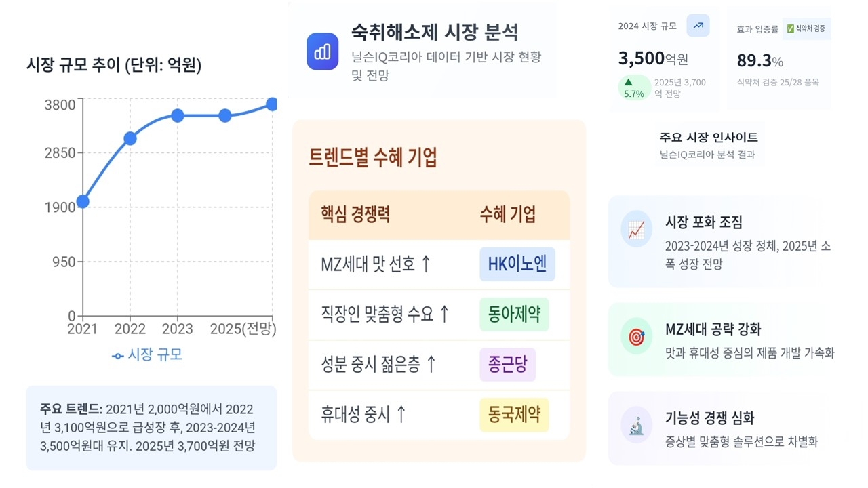868x488 pixels.
Task: Click the 시장 규모 legend marker under chart
Action: [x=118, y=355]
